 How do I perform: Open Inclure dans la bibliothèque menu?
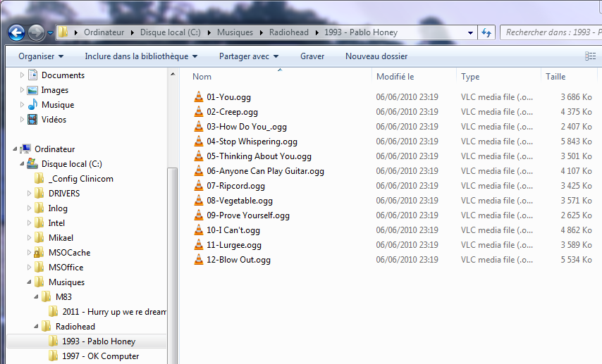coord(141,56)
